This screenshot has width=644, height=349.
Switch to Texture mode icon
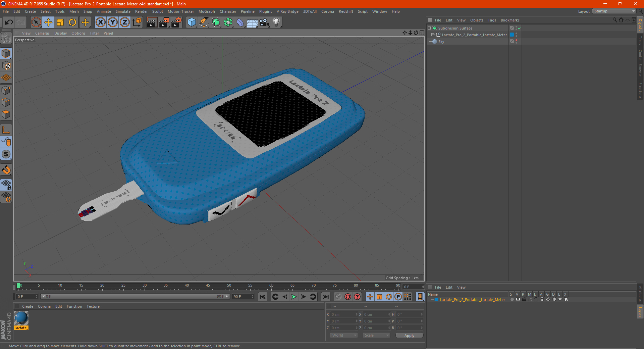6,66
